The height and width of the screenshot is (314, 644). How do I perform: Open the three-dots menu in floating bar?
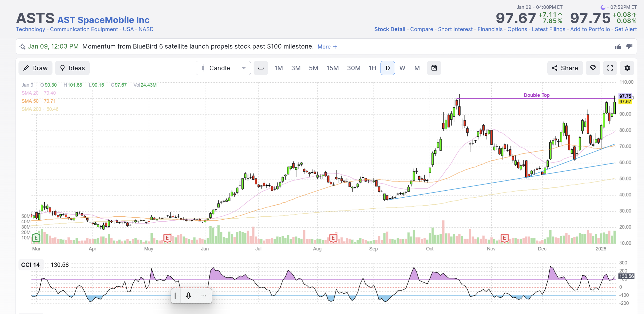tap(204, 296)
